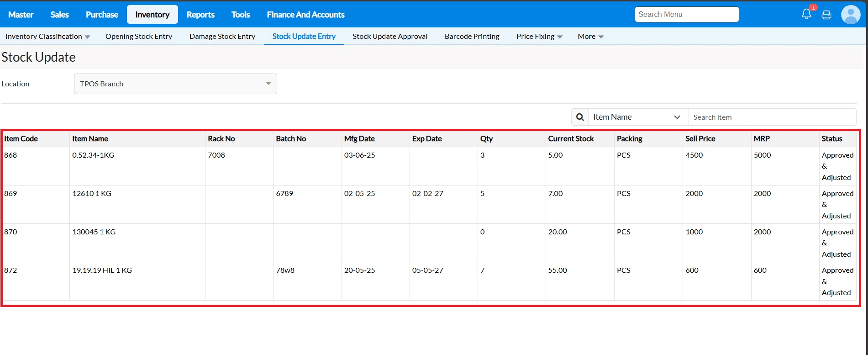Go to Barcode Printing tab
Screen dimensions: 868x355
pyautogui.click(x=472, y=37)
